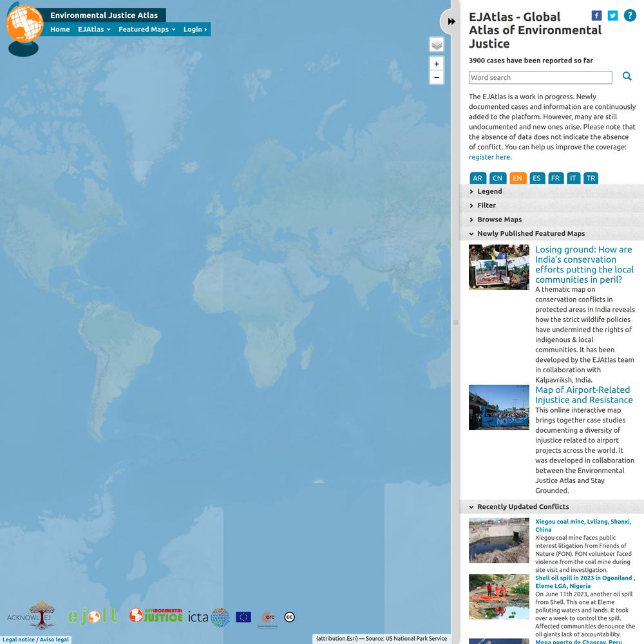This screenshot has width=644, height=644.
Task: Click the Shell oil spill thumbnail
Action: tap(498, 597)
